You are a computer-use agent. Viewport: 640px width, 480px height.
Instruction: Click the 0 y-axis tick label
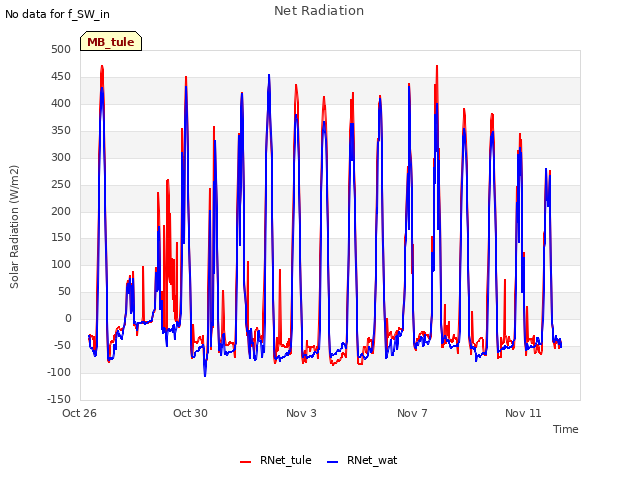coord(68,318)
